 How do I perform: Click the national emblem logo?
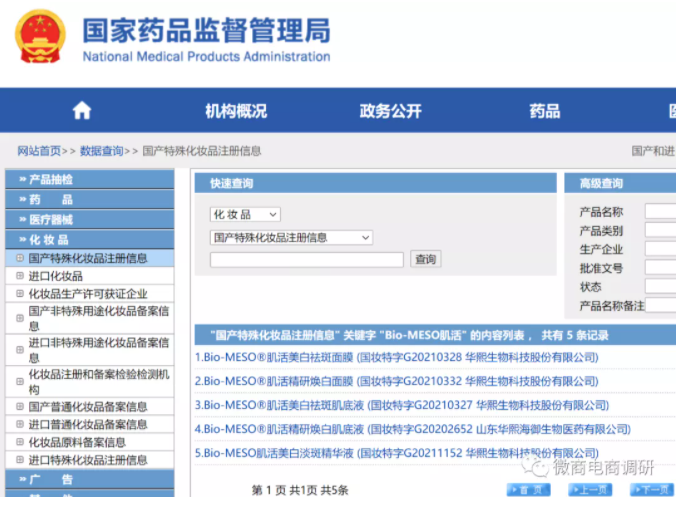(x=40, y=37)
